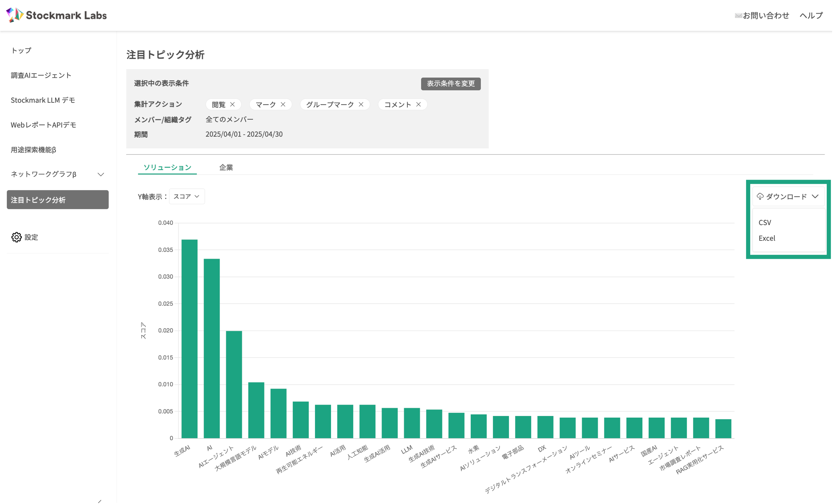Choose Excel from the download menu
The height and width of the screenshot is (504, 833).
point(767,239)
